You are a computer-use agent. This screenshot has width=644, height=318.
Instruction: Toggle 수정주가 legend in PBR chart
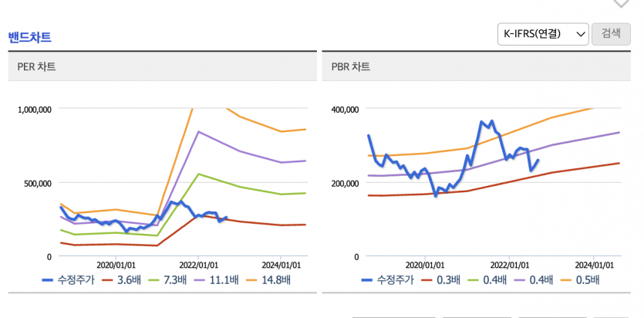(x=388, y=280)
